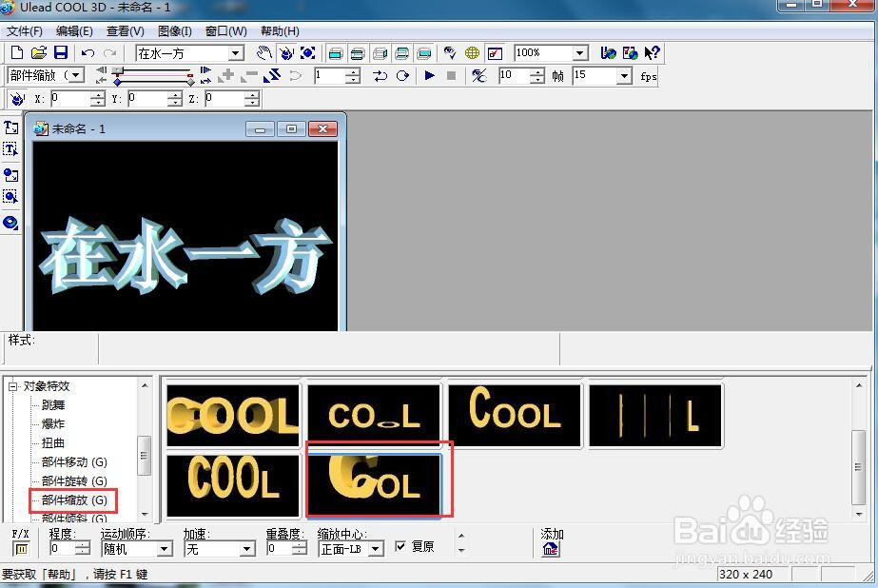Open a file with the folder icon
The image size is (878, 588).
pos(39,52)
